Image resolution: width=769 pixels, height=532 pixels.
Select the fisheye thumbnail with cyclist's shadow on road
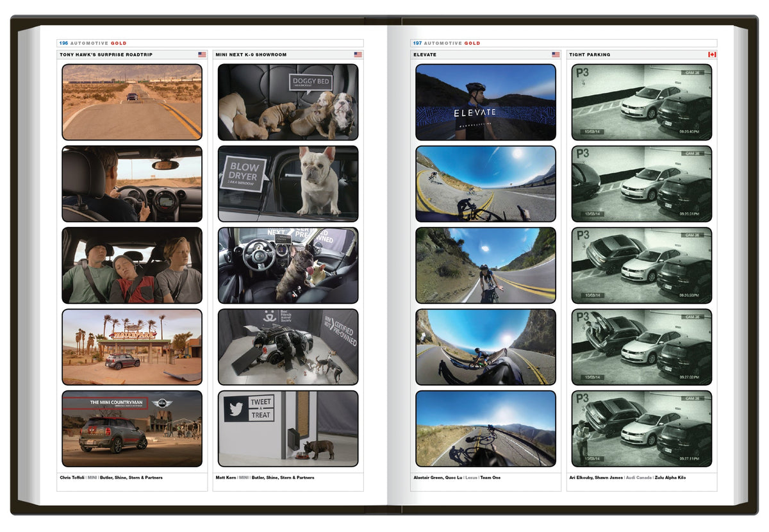486,347
